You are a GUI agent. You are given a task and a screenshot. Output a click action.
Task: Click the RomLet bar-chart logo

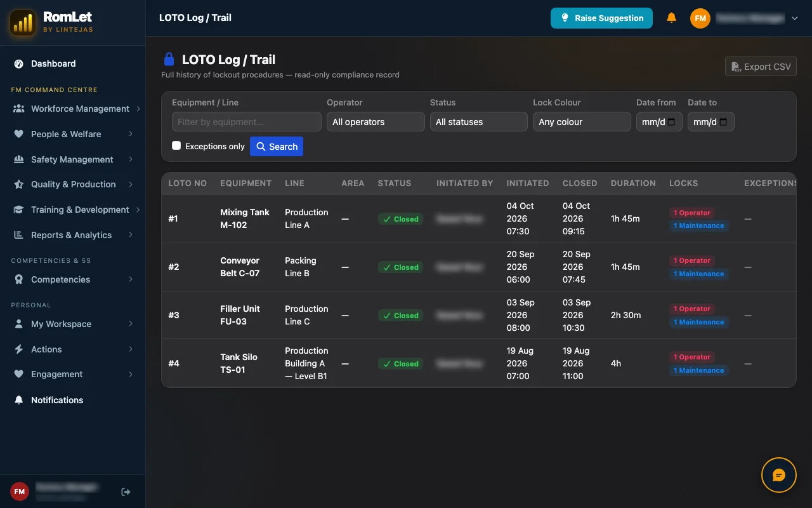click(23, 22)
